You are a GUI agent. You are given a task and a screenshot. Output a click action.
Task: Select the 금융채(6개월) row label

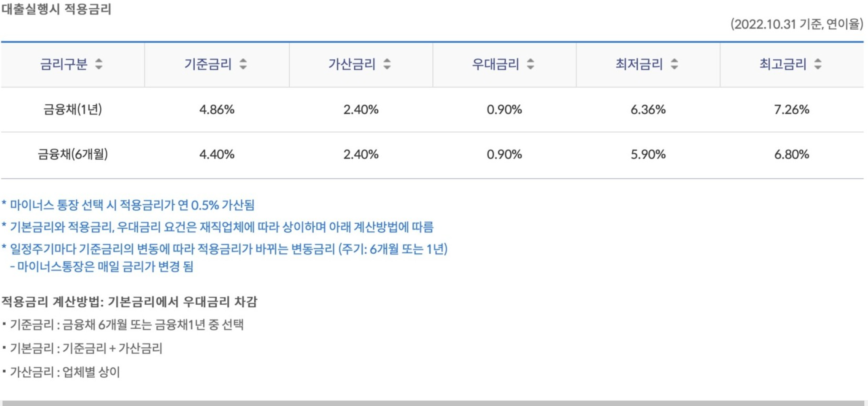72,154
